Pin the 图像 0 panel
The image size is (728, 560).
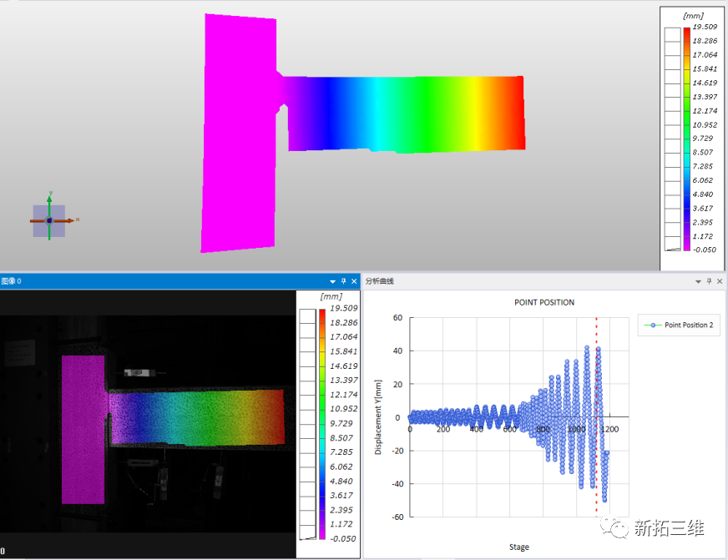344,281
